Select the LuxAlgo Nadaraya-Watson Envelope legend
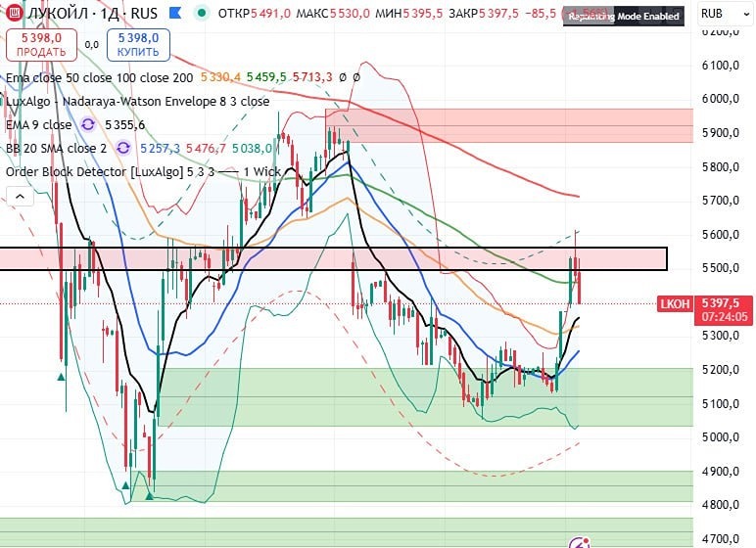Image resolution: width=756 pixels, height=548 pixels. click(x=137, y=101)
